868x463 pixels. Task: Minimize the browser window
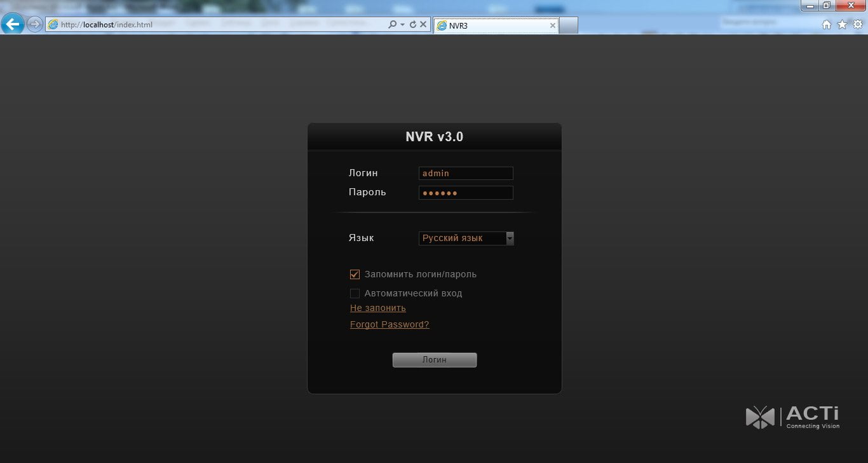coord(809,5)
